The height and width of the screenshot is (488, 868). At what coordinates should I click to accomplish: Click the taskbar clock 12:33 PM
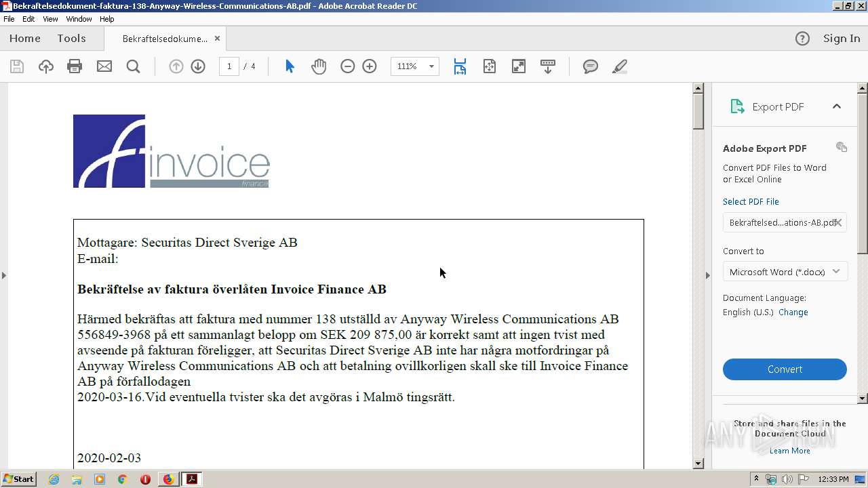(833, 479)
